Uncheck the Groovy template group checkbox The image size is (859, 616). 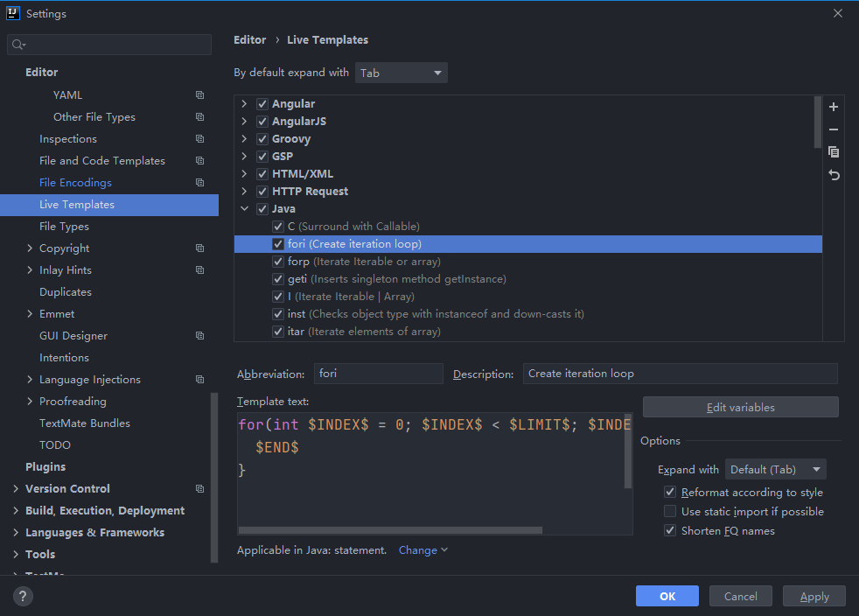[262, 139]
